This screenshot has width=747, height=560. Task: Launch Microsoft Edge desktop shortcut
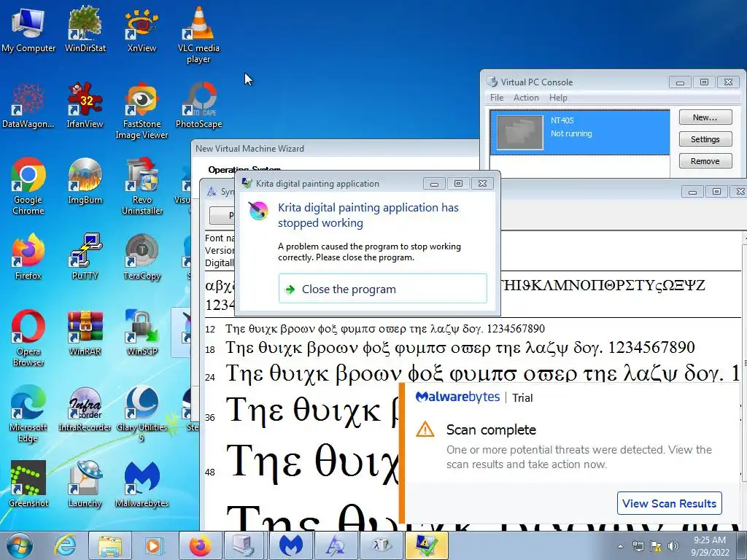tap(28, 414)
